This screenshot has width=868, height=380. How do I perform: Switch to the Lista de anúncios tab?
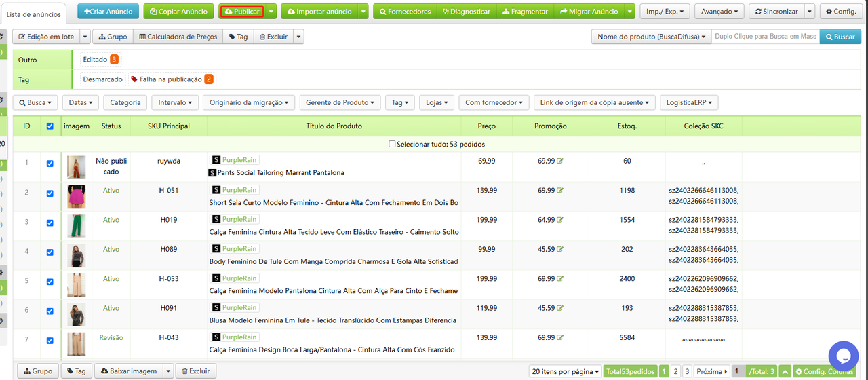(33, 14)
